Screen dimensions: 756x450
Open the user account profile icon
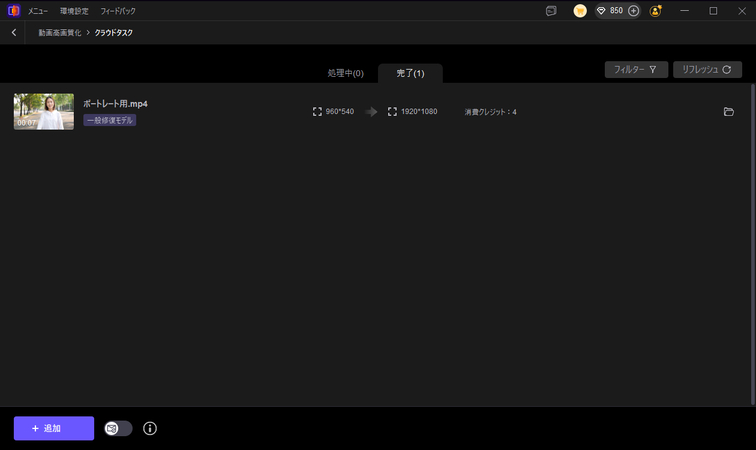(656, 11)
